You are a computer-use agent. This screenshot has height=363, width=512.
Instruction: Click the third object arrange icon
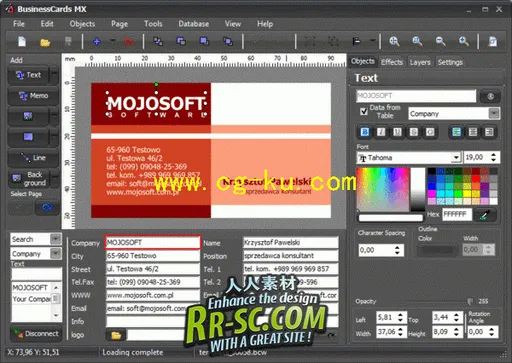tap(204, 41)
